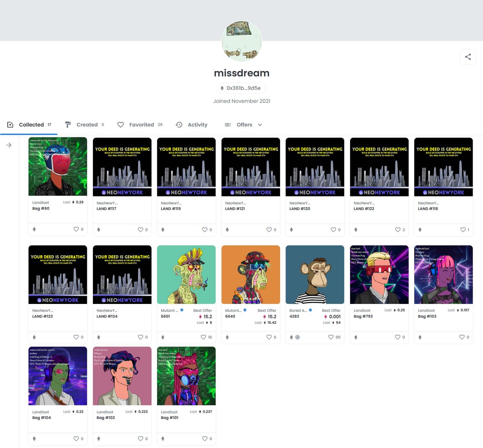483x448 pixels.
Task: Click verified badge on Mutant 6601 collection
Action: pyautogui.click(x=182, y=310)
